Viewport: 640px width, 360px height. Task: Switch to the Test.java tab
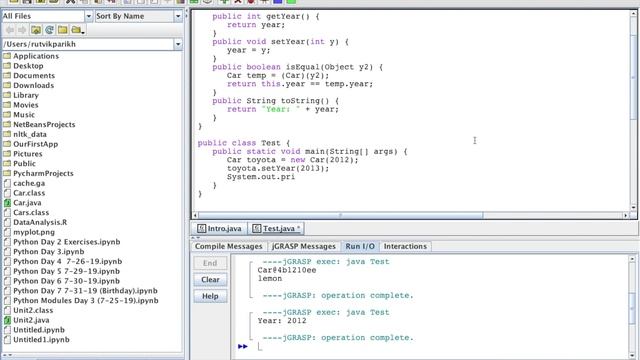276,229
